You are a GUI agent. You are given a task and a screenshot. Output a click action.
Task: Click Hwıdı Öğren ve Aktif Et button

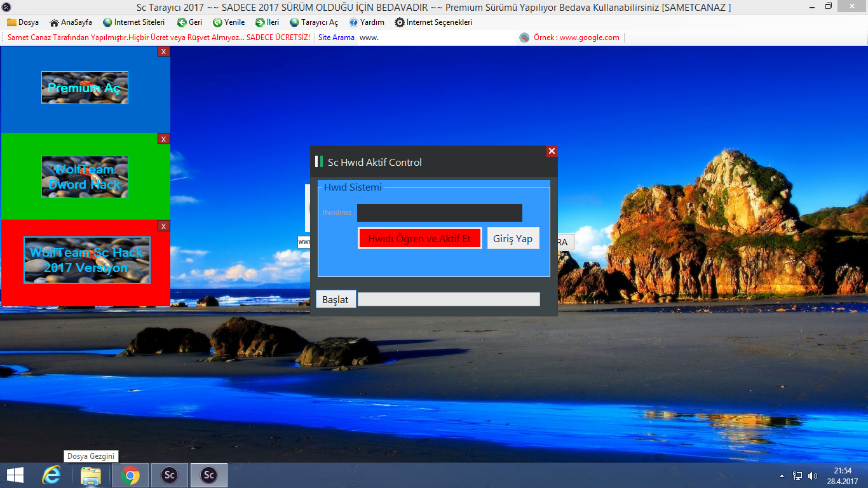(x=419, y=238)
